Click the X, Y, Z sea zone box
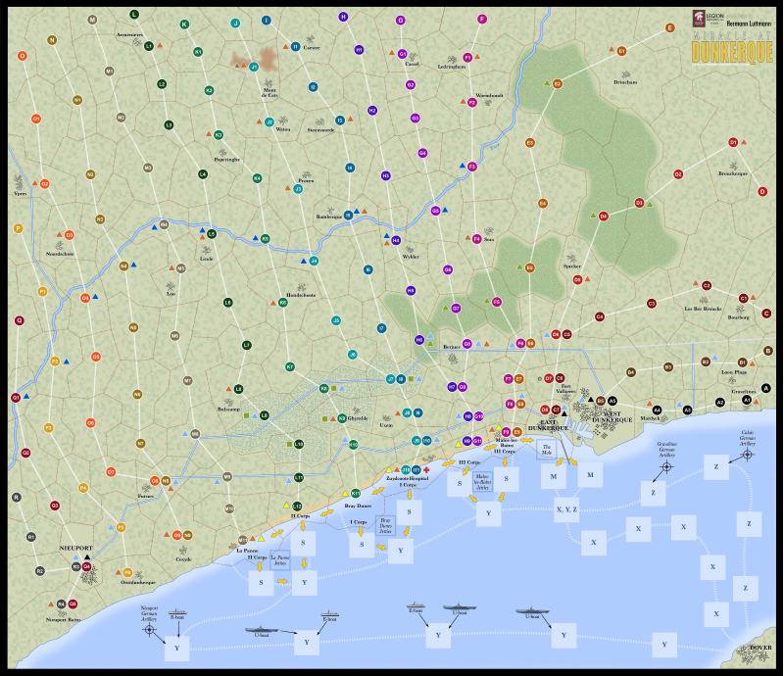The image size is (784, 676). 565,508
